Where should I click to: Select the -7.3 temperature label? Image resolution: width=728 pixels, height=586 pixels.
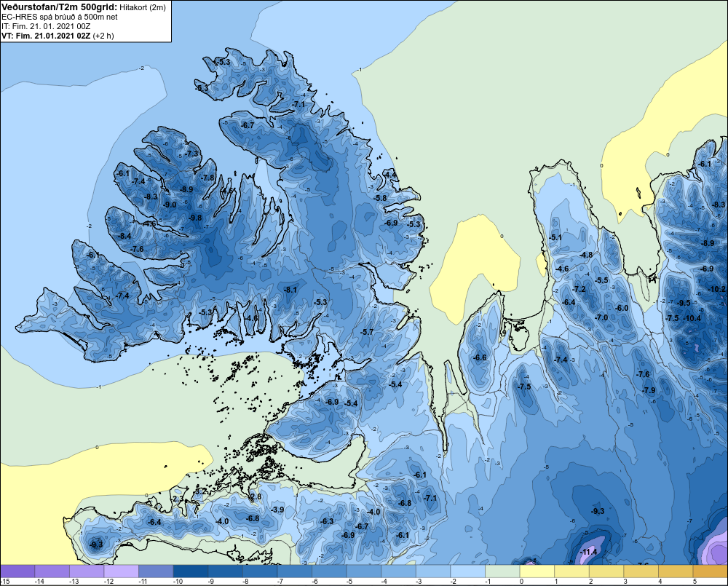(191, 154)
